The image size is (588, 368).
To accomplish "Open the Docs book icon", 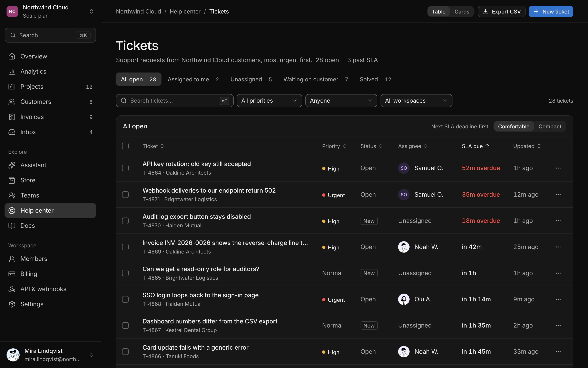I will pos(12,225).
